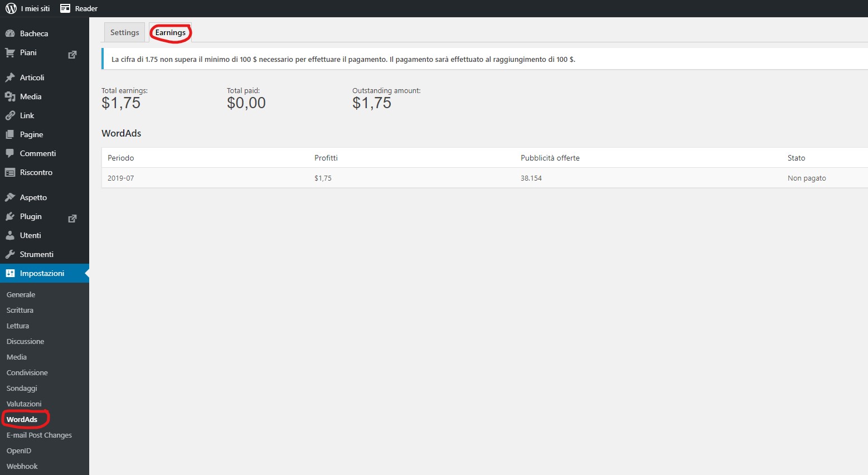The image size is (868, 475).
Task: Open E-mail Post Changes settings
Action: (x=39, y=435)
